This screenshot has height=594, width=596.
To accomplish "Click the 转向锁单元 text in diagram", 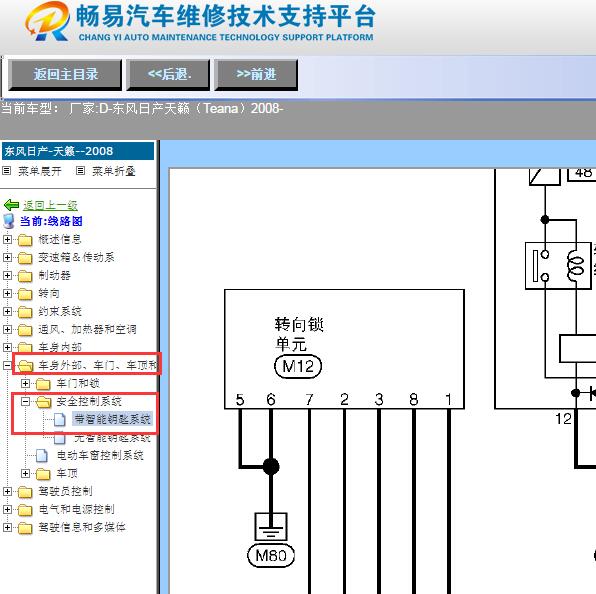I will point(299,335).
